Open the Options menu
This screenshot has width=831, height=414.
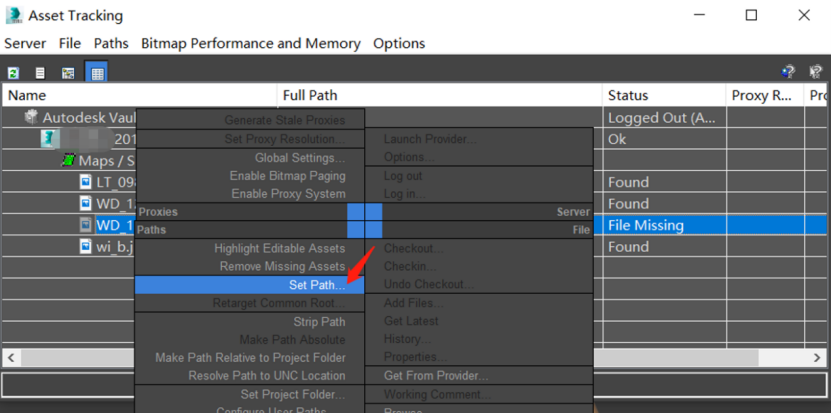point(399,43)
